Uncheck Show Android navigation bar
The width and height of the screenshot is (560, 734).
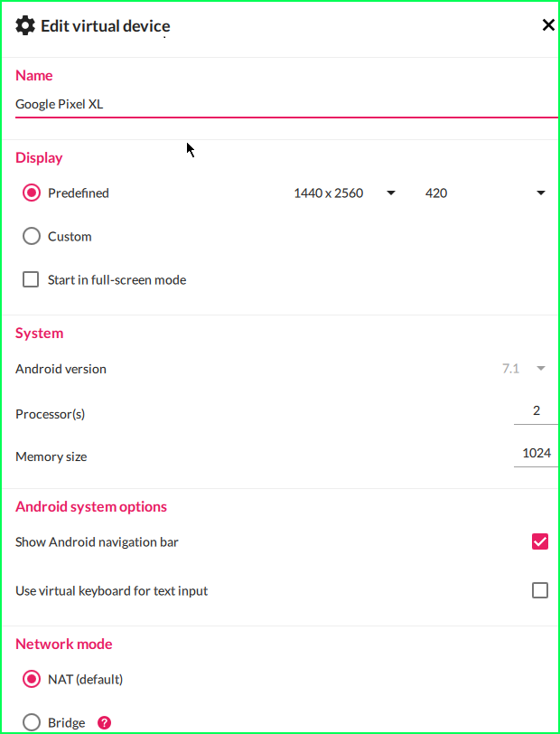click(x=540, y=541)
